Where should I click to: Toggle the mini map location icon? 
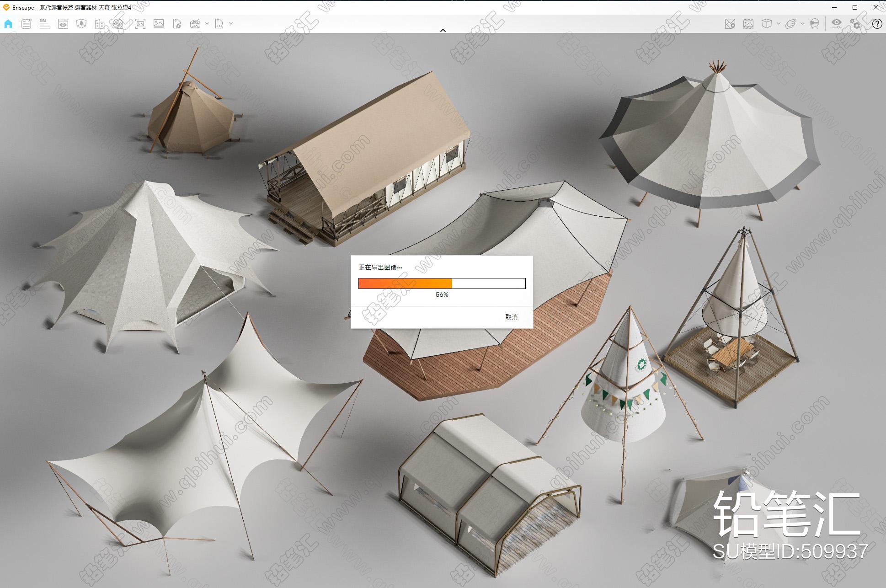(x=730, y=24)
